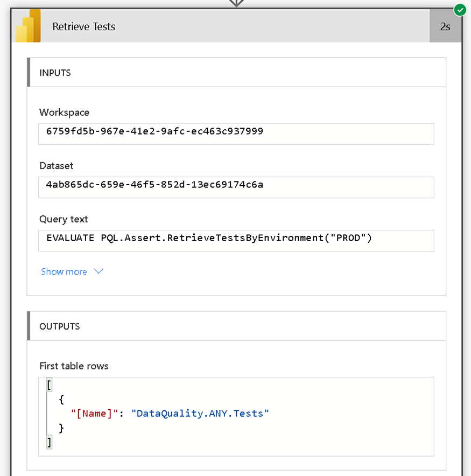
Task: Click the opening bracket of JSON output
Action: (x=49, y=385)
